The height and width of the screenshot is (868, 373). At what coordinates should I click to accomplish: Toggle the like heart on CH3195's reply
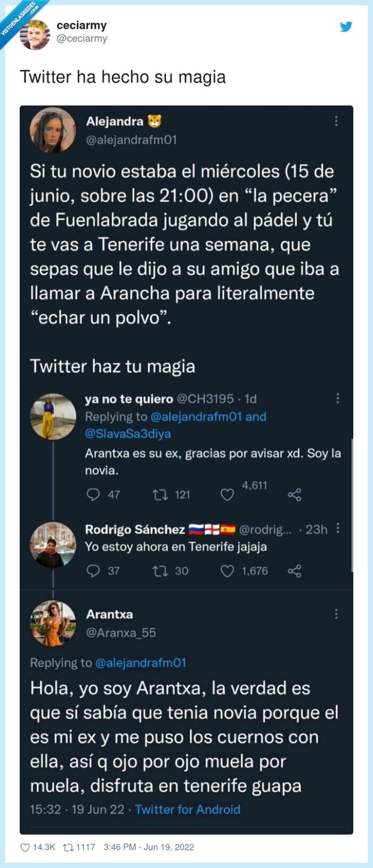pos(227,495)
